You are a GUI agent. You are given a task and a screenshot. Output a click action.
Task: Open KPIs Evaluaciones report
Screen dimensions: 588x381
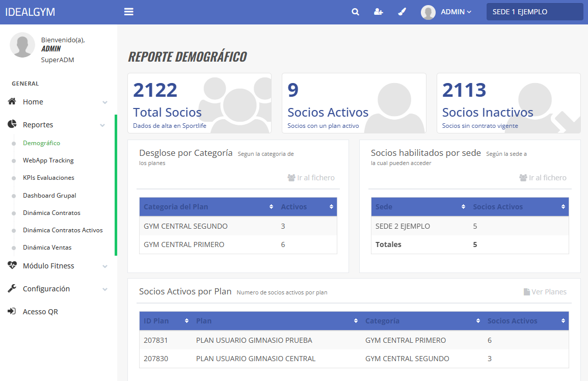click(x=48, y=177)
